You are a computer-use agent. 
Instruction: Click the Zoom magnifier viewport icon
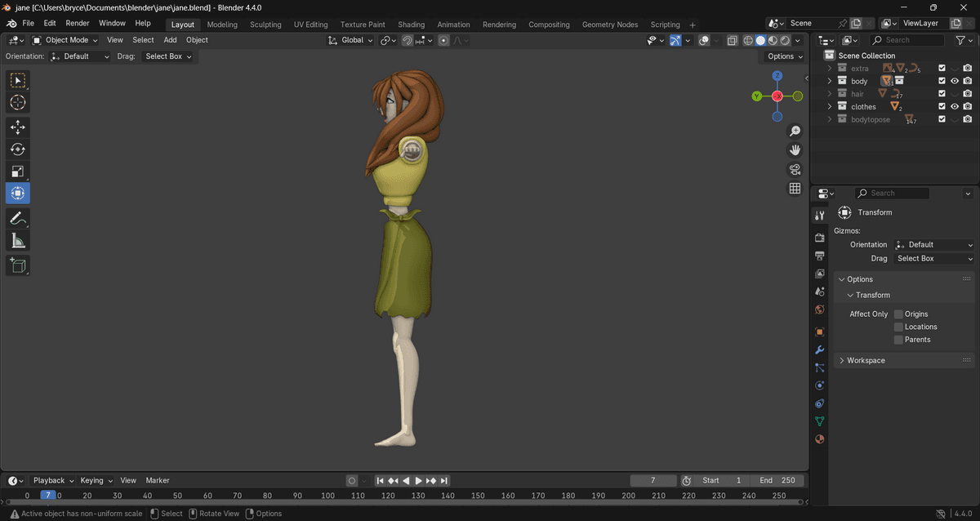tap(795, 131)
